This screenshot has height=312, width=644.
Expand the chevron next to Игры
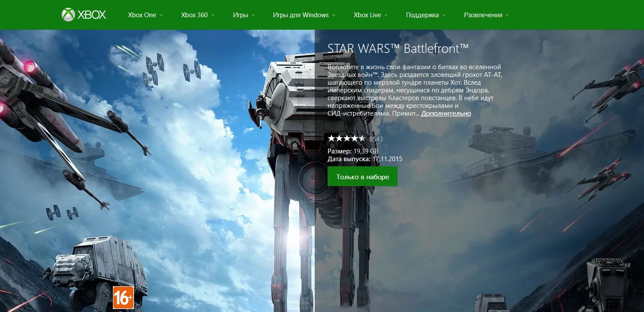pos(253,15)
